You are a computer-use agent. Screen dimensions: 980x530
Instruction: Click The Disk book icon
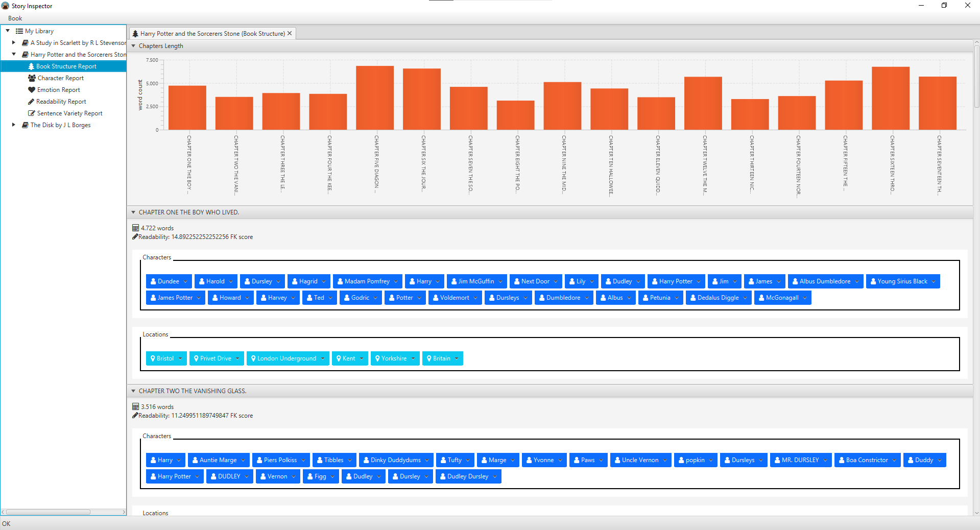click(x=25, y=125)
